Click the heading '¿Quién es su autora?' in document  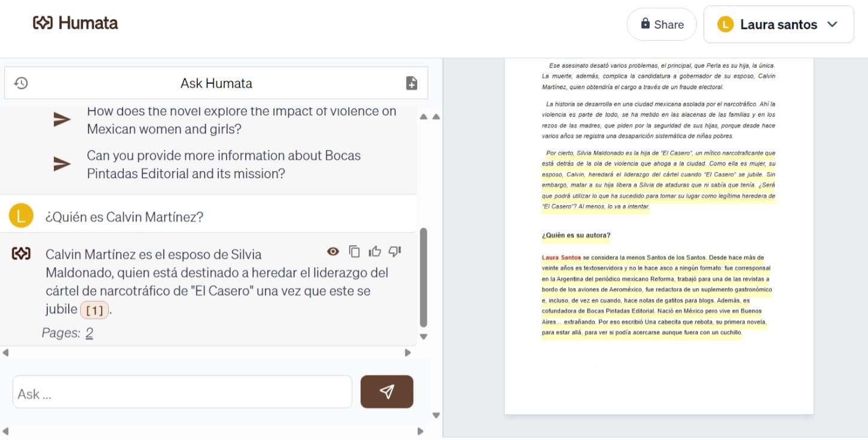tap(576, 236)
